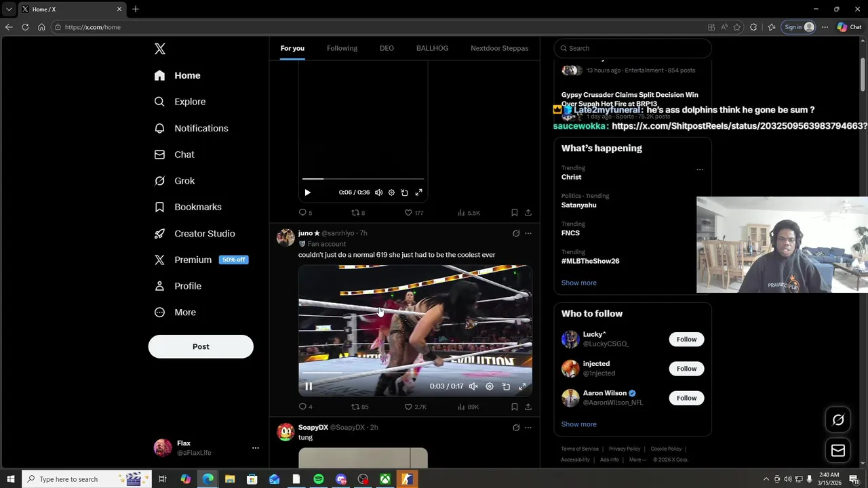Reply to post with 5 comments
Screen dimensions: 868x488
[305, 213]
